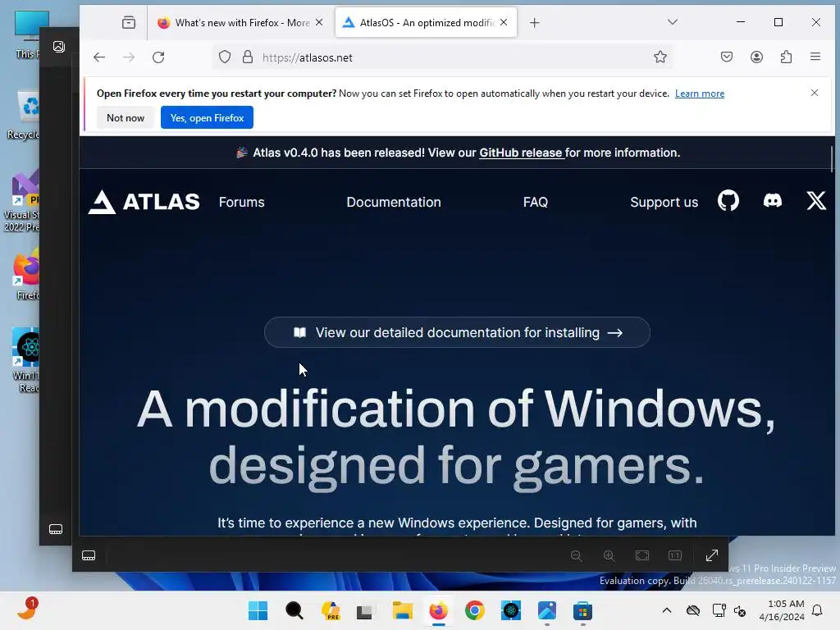View site security padlock info

248,57
